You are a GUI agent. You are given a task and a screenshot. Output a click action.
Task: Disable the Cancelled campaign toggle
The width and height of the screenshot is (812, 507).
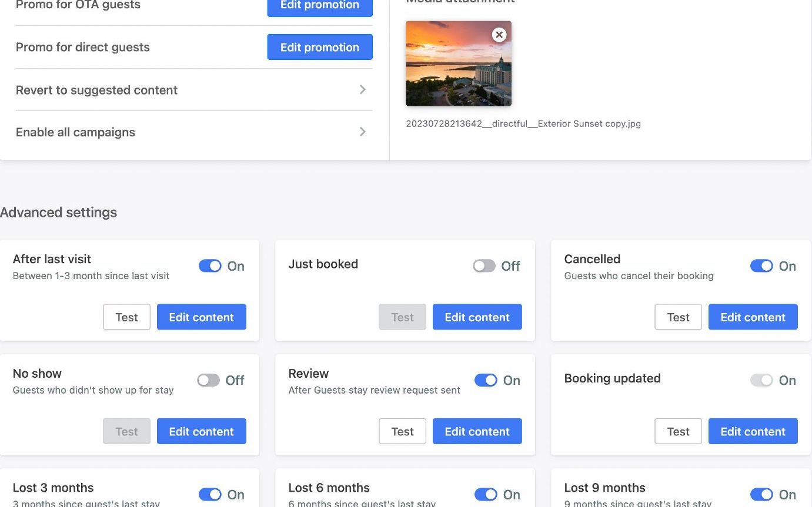point(761,266)
